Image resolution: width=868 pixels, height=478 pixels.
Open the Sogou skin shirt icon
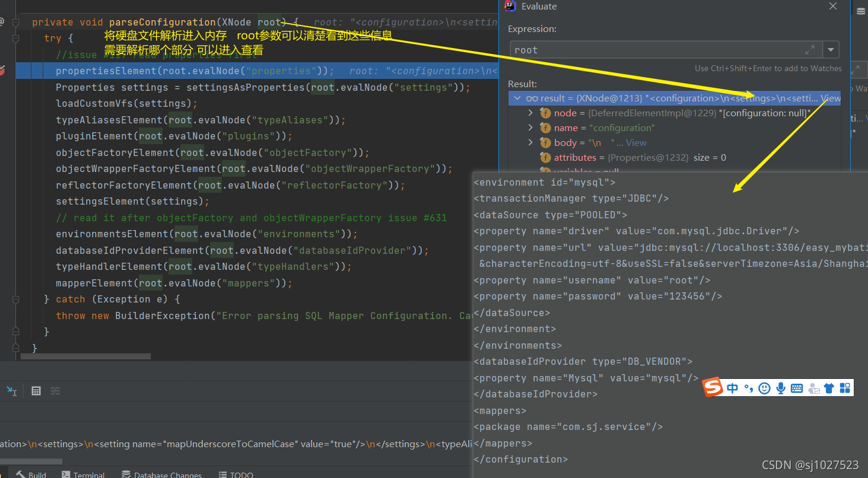(829, 388)
